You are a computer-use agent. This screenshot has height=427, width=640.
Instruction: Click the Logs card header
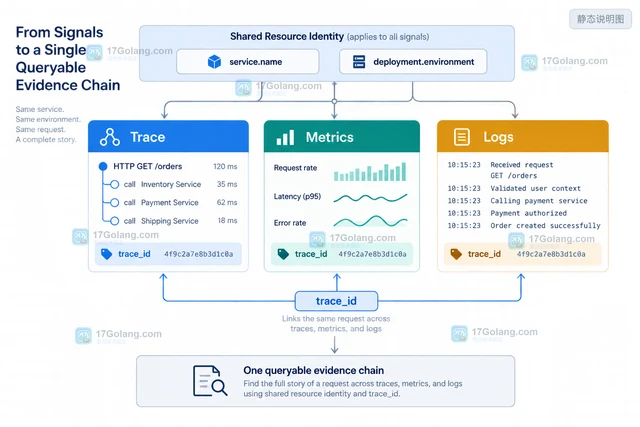pos(522,136)
